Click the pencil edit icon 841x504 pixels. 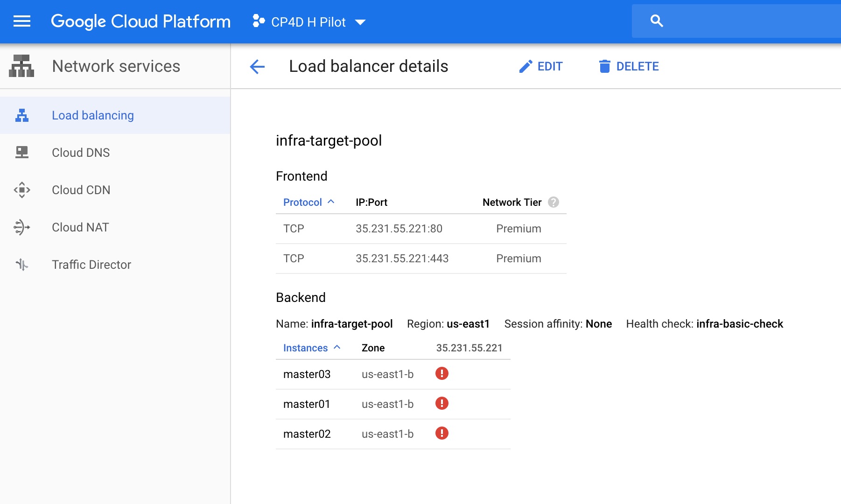coord(526,67)
